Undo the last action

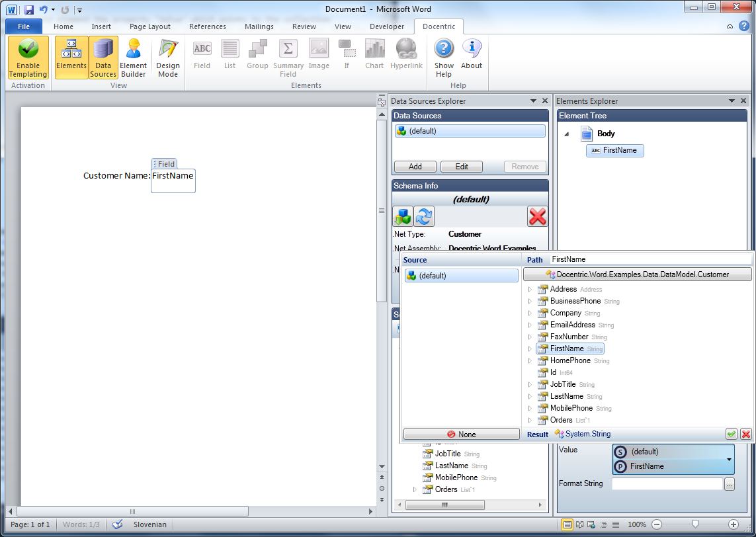click(44, 9)
